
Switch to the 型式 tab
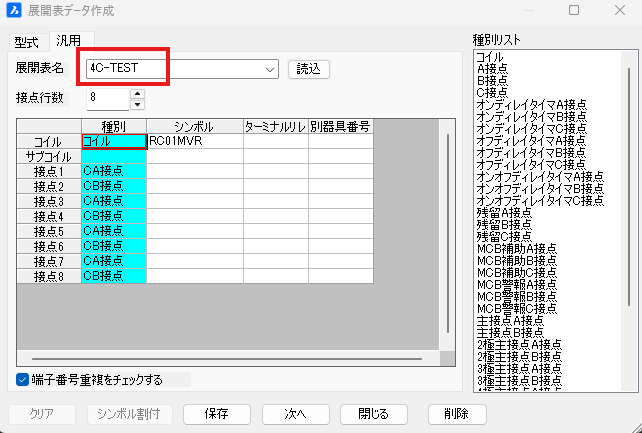(27, 42)
